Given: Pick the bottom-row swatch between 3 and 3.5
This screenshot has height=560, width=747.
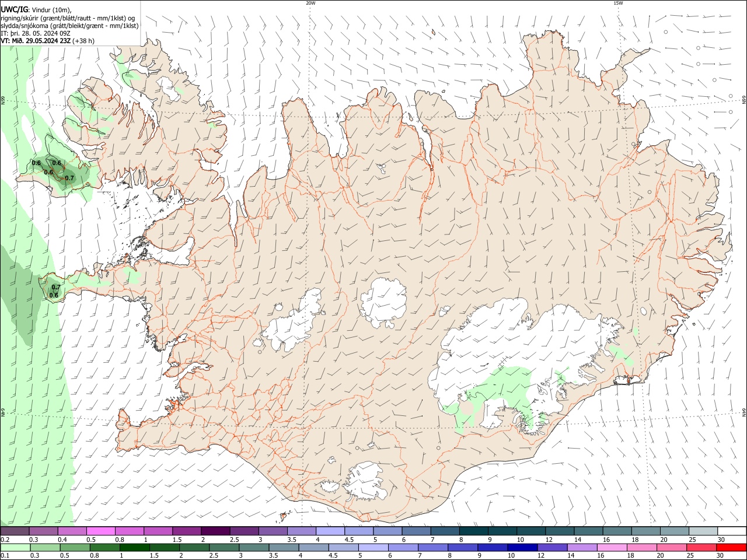Looking at the screenshot, I should coord(254,548).
